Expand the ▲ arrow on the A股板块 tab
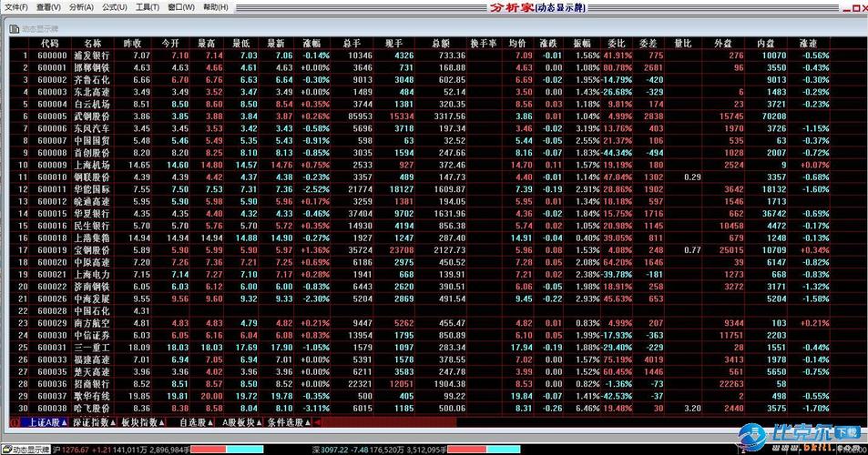This screenshot has width=868, height=455. pos(259,422)
